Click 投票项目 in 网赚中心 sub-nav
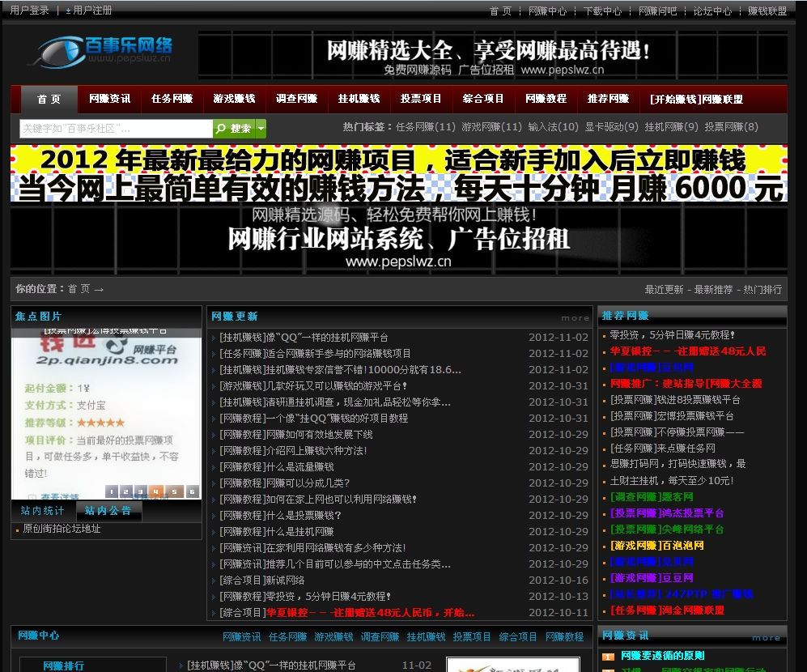This screenshot has height=672, width=807. 471,637
